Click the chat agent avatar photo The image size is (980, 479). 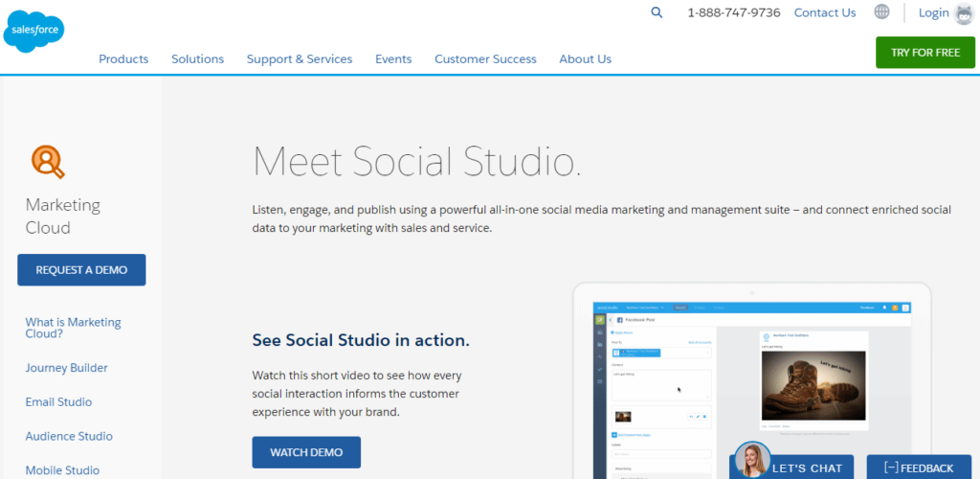pyautogui.click(x=752, y=460)
